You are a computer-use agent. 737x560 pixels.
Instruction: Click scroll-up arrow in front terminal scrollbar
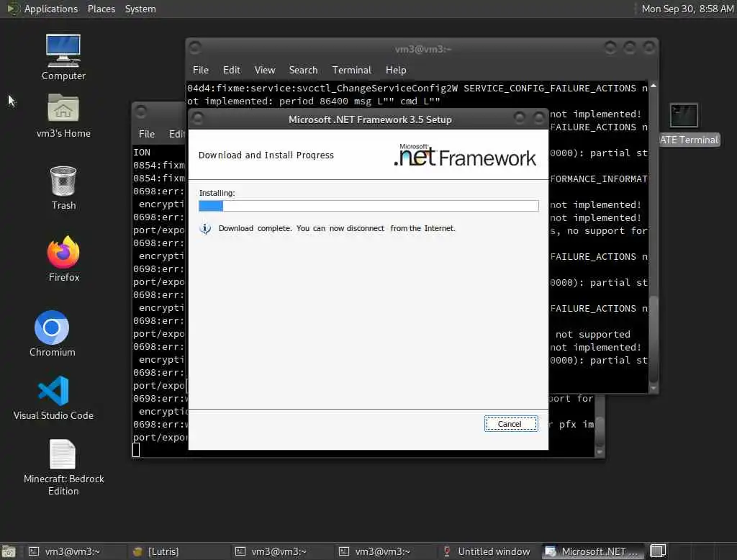[x=653, y=86]
